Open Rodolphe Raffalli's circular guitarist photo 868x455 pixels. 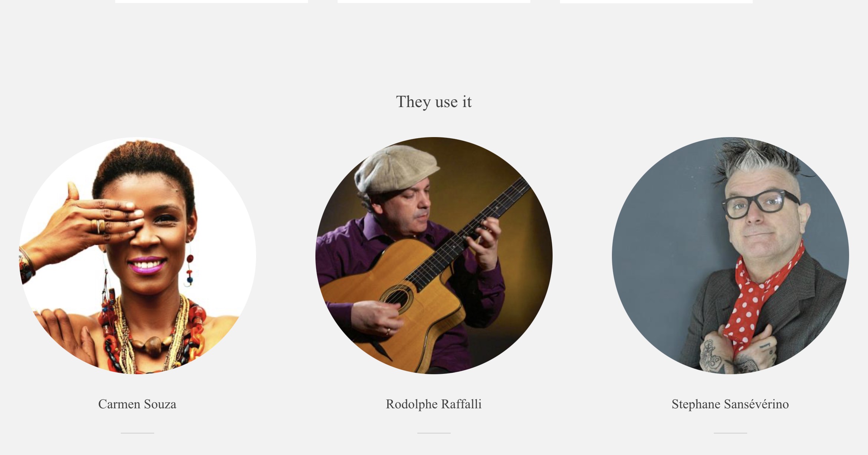[434, 256]
